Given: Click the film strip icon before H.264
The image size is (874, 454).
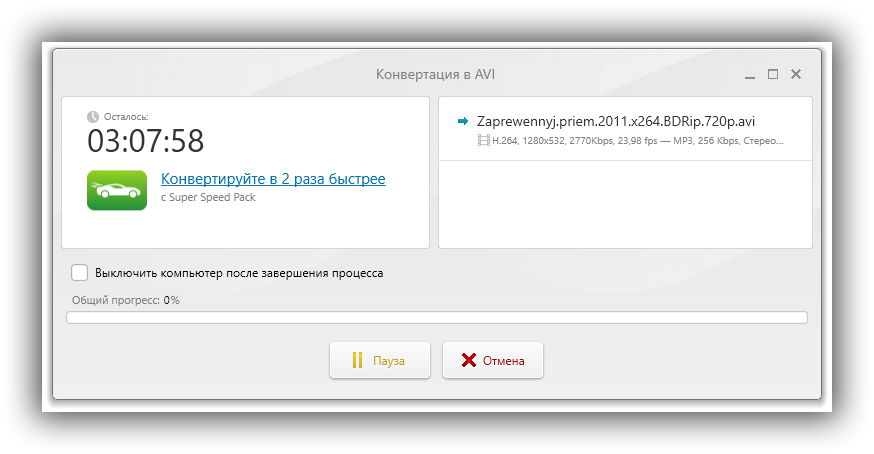Looking at the screenshot, I should click(484, 141).
